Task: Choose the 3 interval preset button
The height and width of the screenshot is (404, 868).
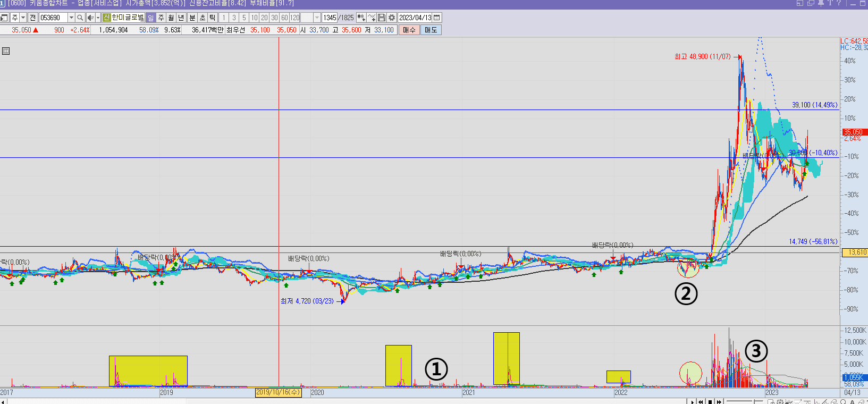Action: tap(234, 18)
